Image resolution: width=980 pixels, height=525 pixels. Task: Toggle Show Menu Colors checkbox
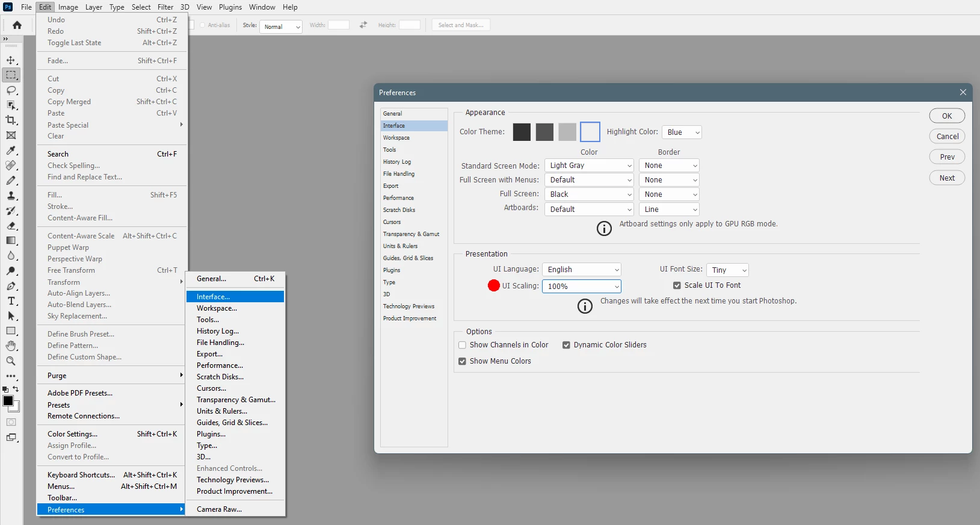pyautogui.click(x=462, y=361)
